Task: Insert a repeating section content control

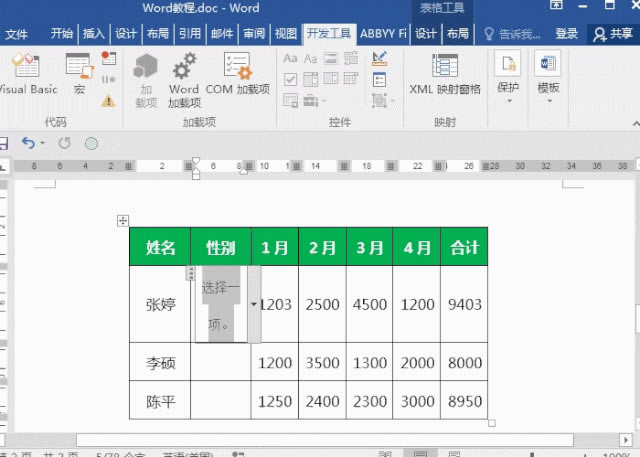Action: (x=290, y=100)
